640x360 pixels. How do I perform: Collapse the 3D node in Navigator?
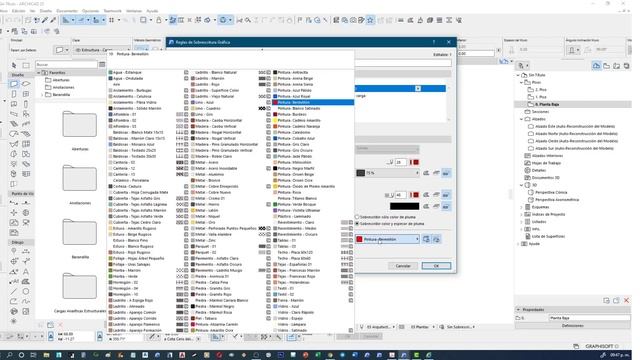pyautogui.click(x=521, y=185)
